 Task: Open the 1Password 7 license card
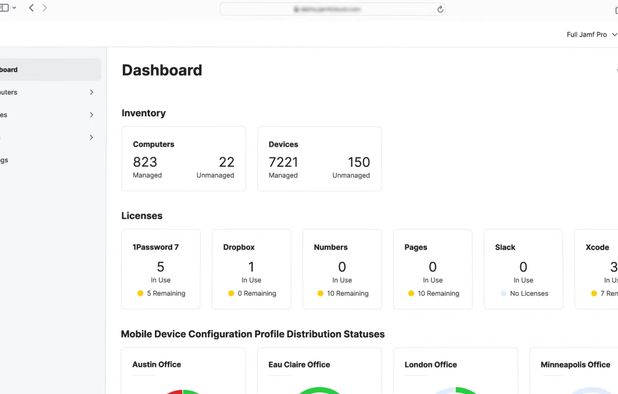tap(161, 269)
